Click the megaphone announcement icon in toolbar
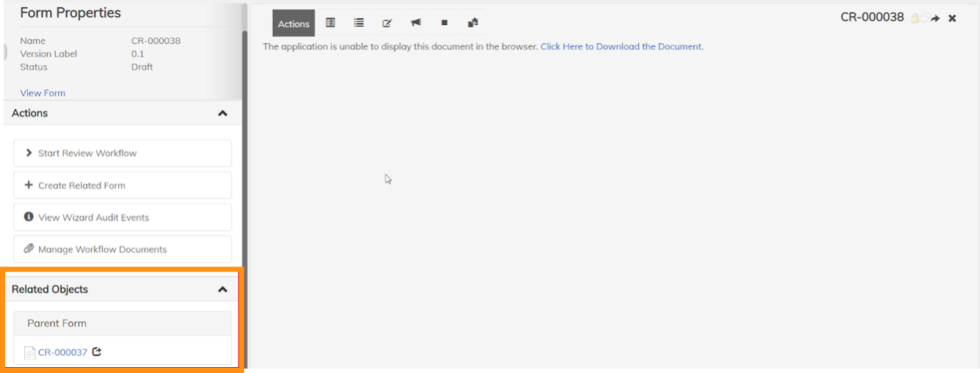This screenshot has height=373, width=980. pyautogui.click(x=416, y=23)
